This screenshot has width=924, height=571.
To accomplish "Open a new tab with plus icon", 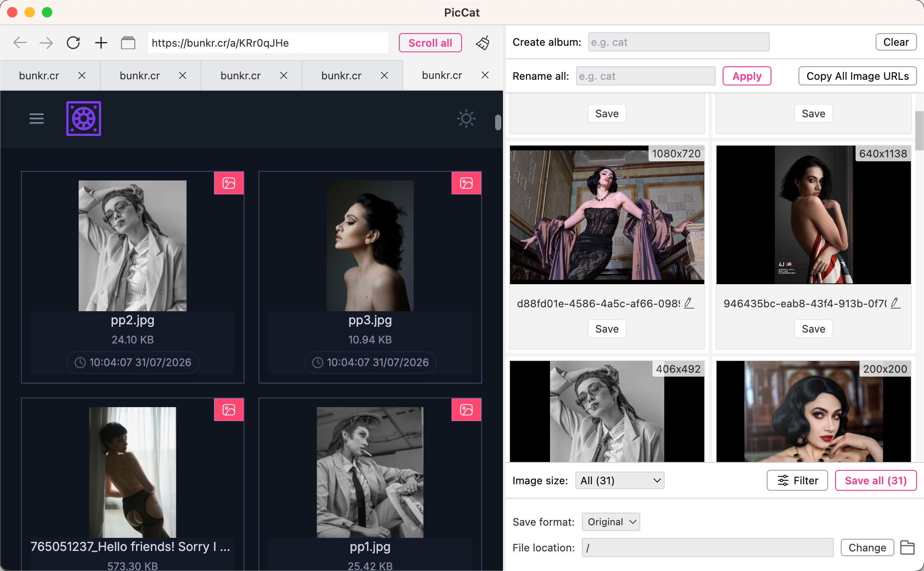I will point(101,43).
